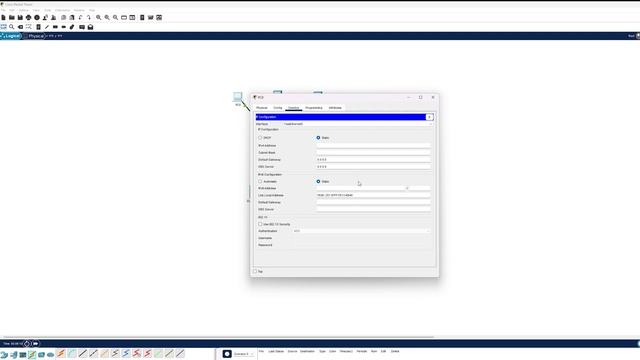640x360 pixels.
Task: Choose the copper straight-through cable
Action: click(x=83, y=353)
